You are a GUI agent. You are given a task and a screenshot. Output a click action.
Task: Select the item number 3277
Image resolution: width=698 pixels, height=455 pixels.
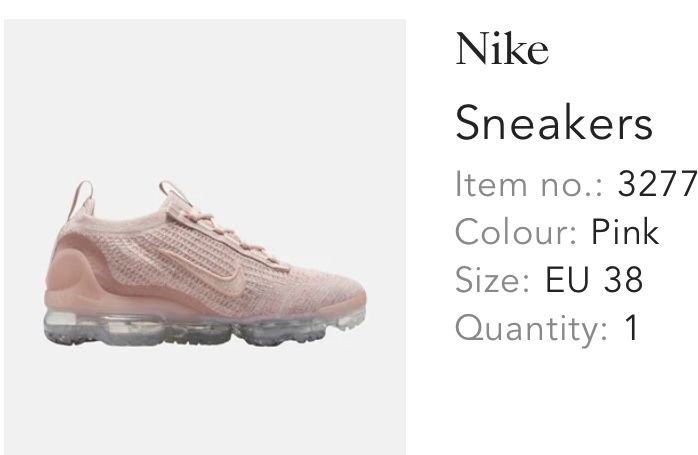657,184
